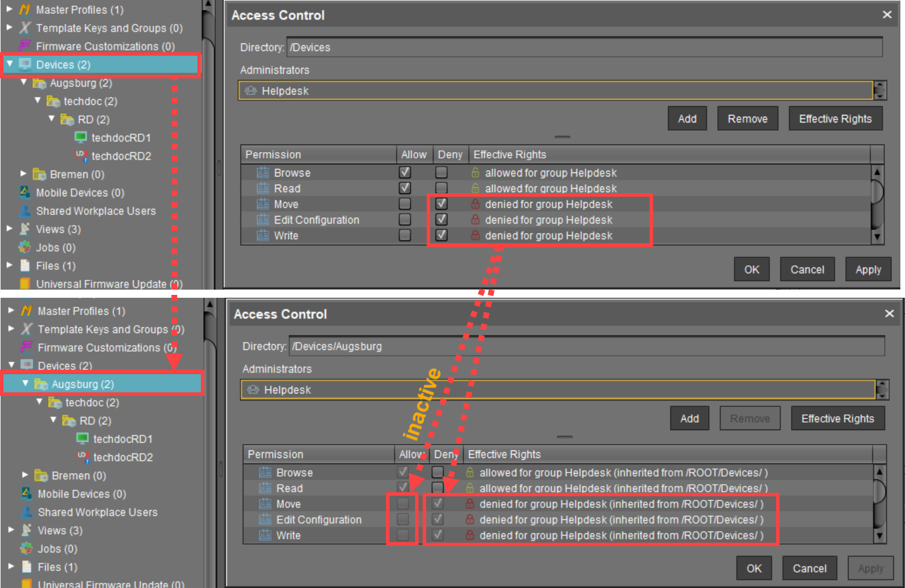Click OK in the /Devices/Augsburg dialog
The width and height of the screenshot is (905, 588).
(753, 568)
